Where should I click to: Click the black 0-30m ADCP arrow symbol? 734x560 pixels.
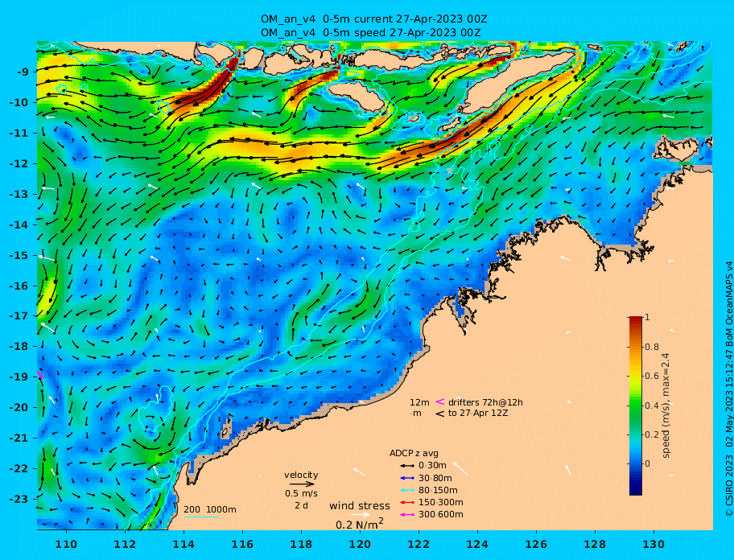pos(407,466)
